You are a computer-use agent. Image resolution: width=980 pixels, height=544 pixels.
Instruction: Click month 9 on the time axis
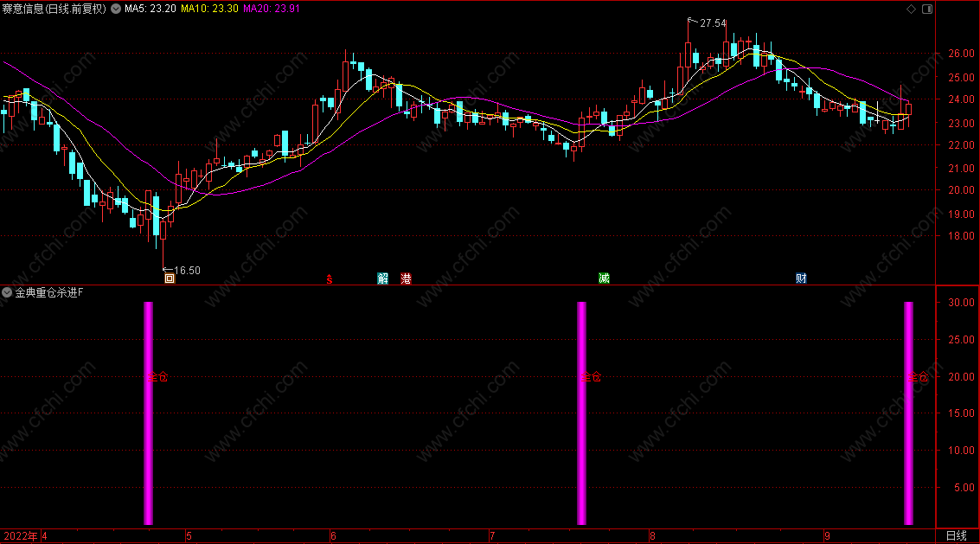[x=828, y=536]
